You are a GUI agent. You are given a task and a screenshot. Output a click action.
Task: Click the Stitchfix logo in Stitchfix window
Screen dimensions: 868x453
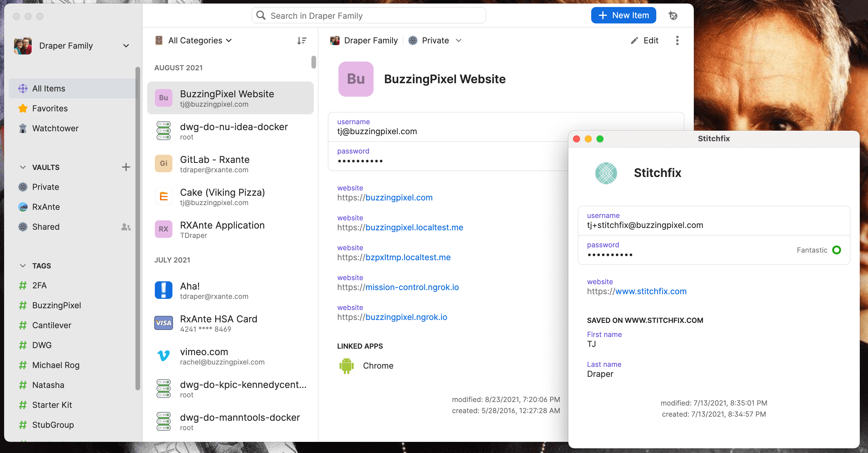(x=606, y=173)
